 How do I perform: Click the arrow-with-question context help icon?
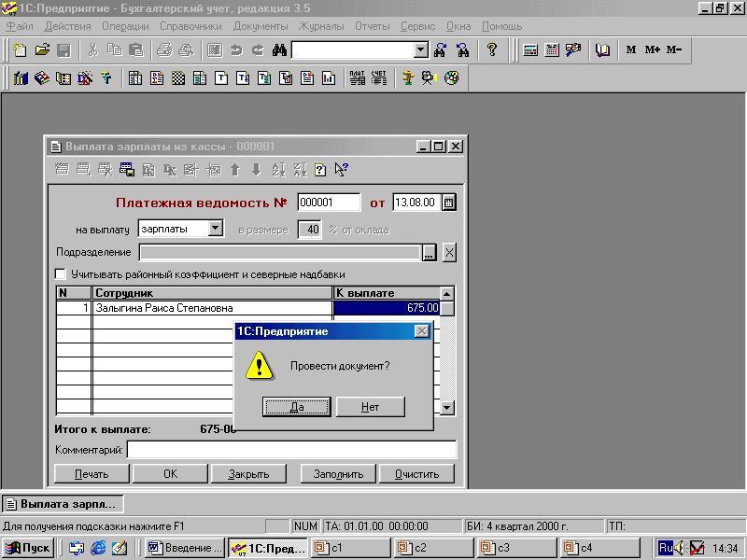pos(341,170)
